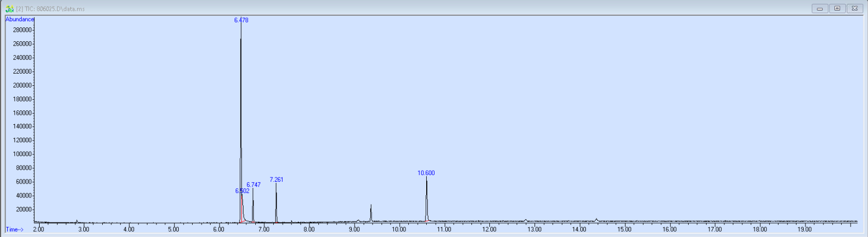Click the 9.00 time axis value

[x=354, y=229]
